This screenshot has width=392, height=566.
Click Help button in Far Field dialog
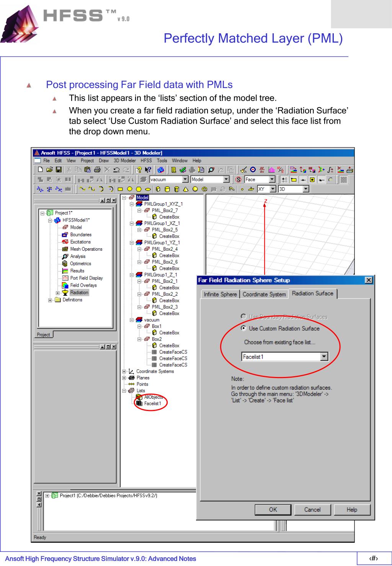352,510
